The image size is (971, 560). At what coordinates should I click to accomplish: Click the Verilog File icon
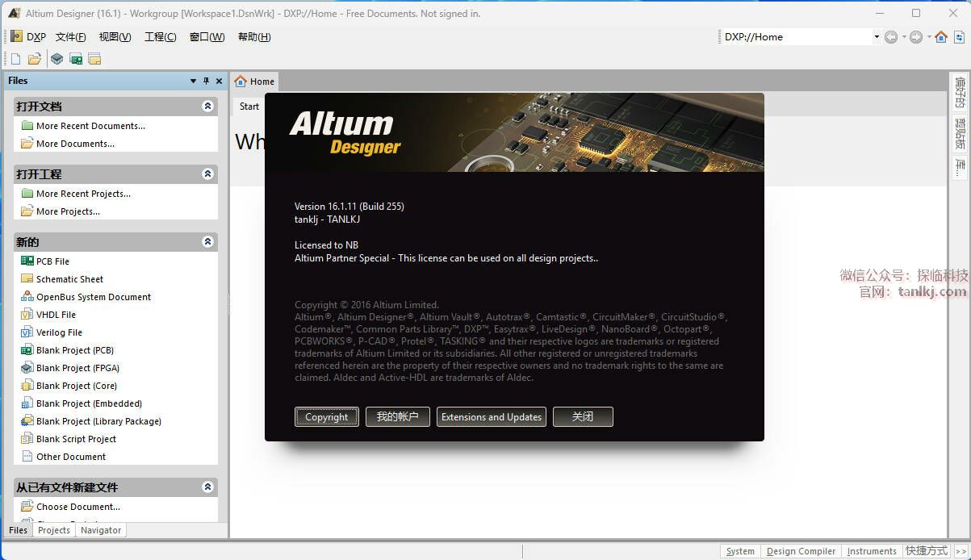[27, 332]
